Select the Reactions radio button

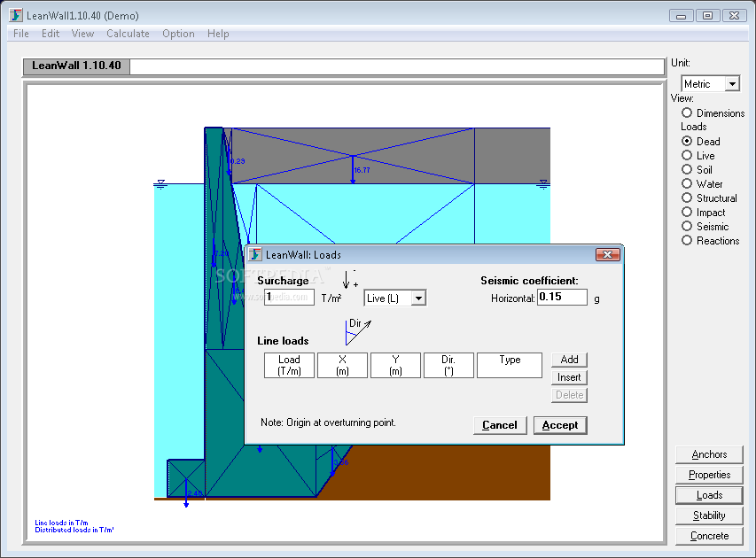click(687, 240)
